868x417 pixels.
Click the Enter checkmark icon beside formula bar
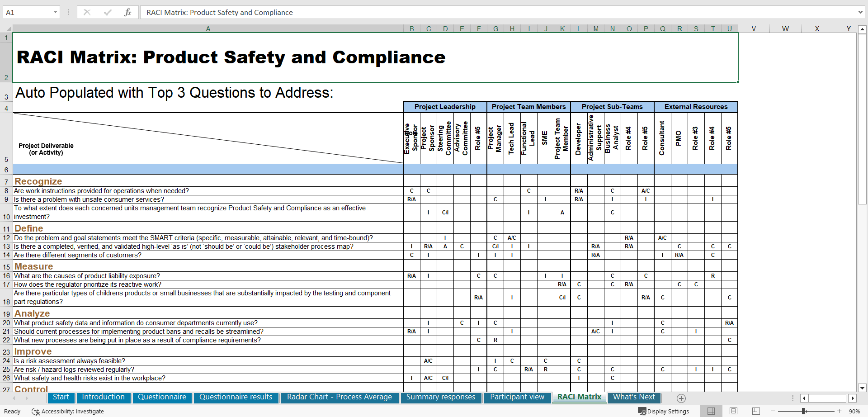(108, 12)
